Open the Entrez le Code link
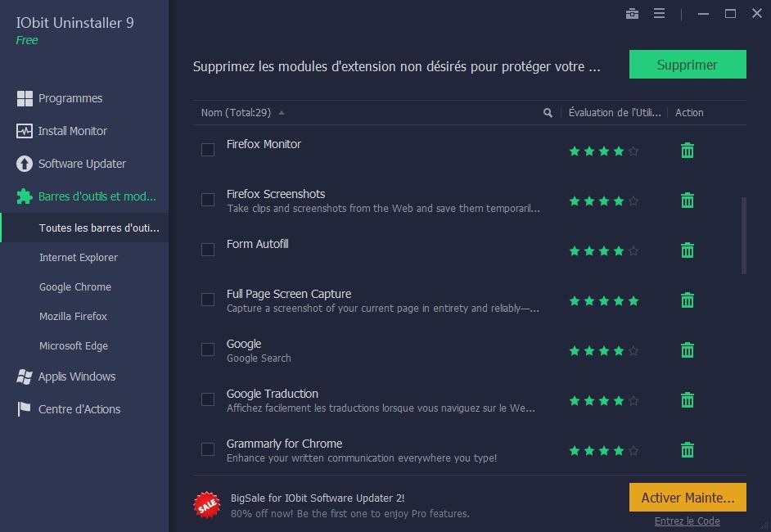 [x=687, y=521]
